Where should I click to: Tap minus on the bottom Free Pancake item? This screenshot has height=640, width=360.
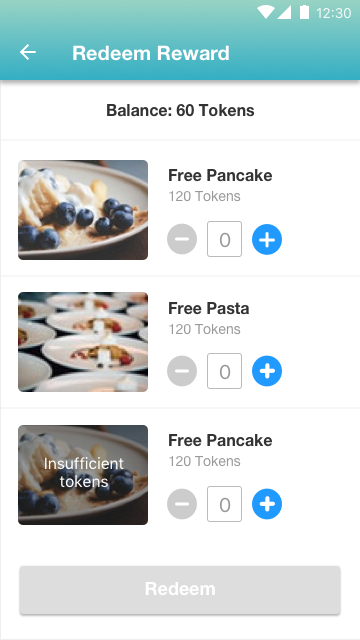[182, 504]
